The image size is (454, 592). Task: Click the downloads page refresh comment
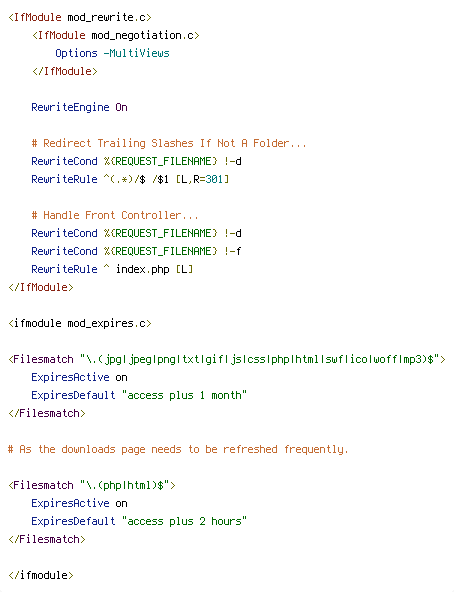click(x=178, y=449)
